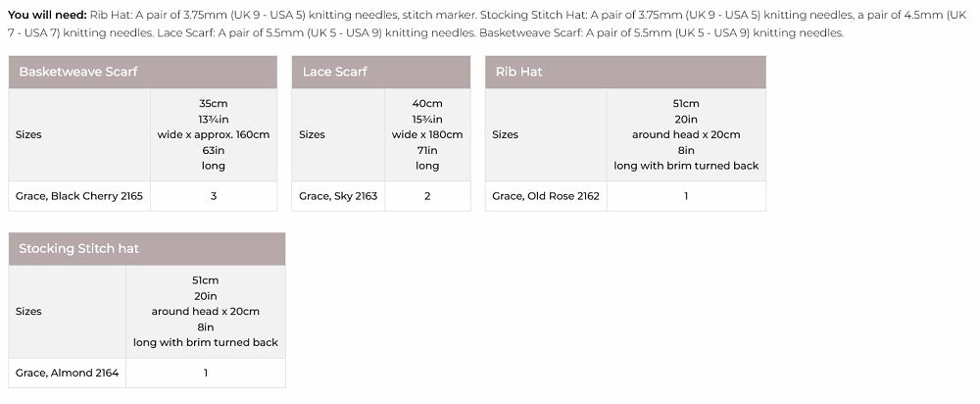
Task: Click the 35cm wide Basketweave Scarf dimensions cell
Action: pos(214,134)
